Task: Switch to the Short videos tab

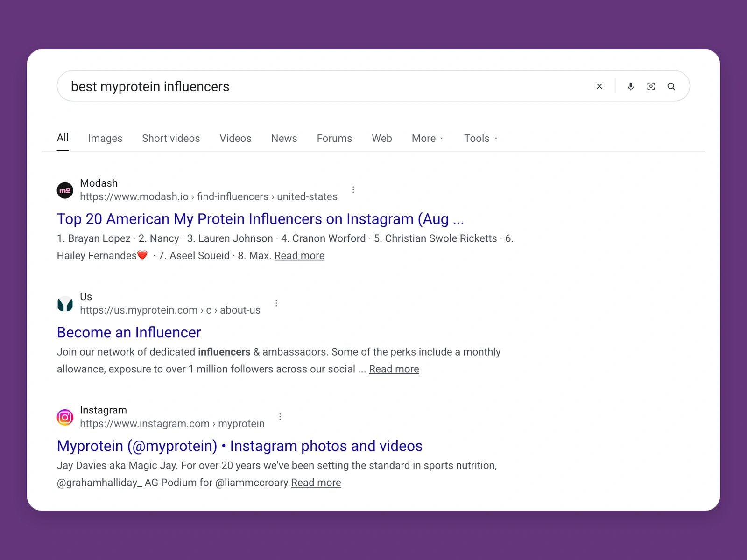Action: pyautogui.click(x=171, y=139)
